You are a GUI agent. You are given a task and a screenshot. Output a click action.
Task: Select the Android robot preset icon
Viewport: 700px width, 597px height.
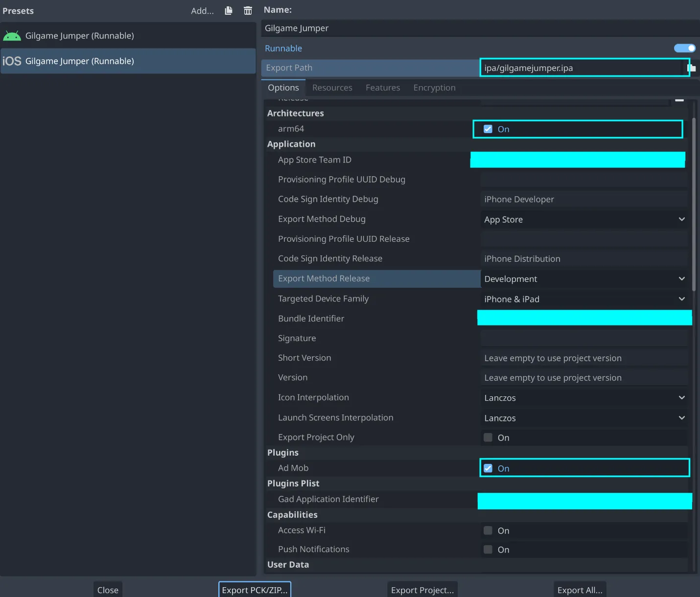tap(12, 36)
